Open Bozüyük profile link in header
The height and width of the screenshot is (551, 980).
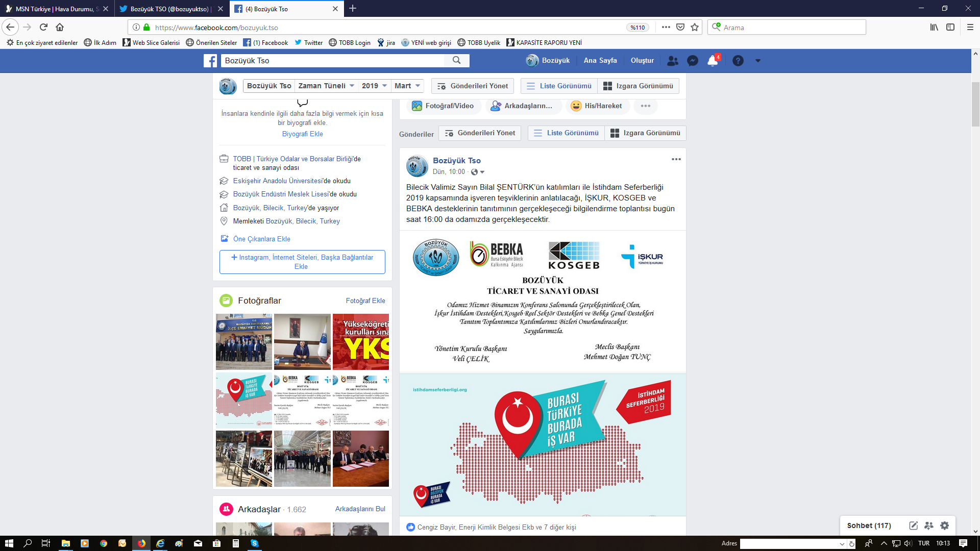coord(548,60)
